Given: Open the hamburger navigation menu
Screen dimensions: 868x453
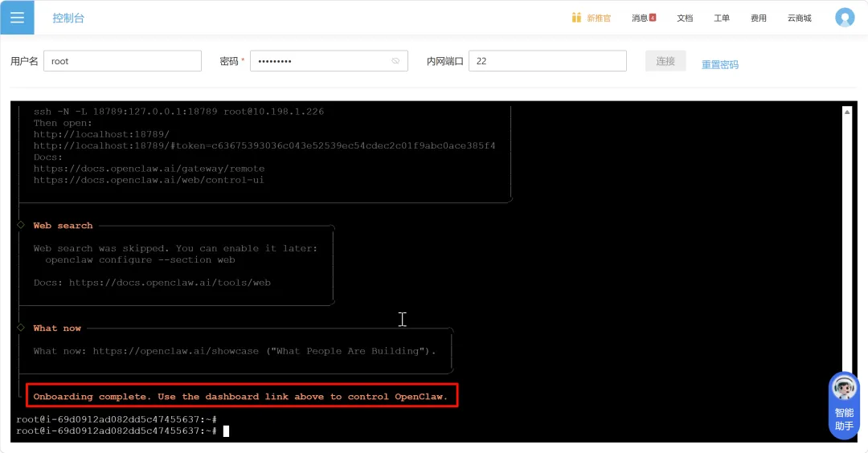Looking at the screenshot, I should coord(17,18).
